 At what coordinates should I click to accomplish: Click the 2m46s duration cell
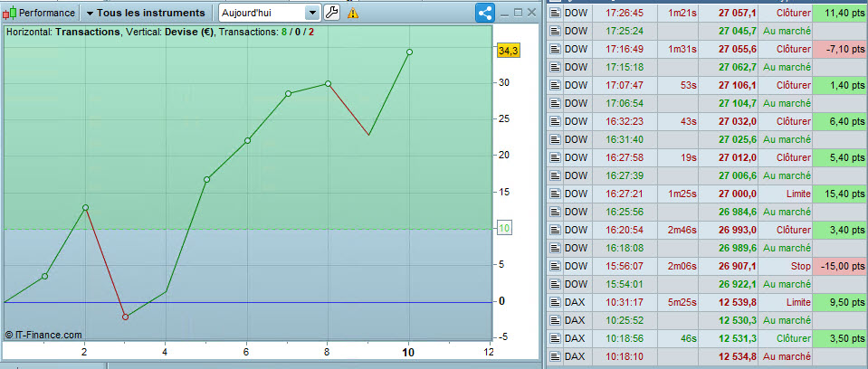pyautogui.click(x=678, y=230)
